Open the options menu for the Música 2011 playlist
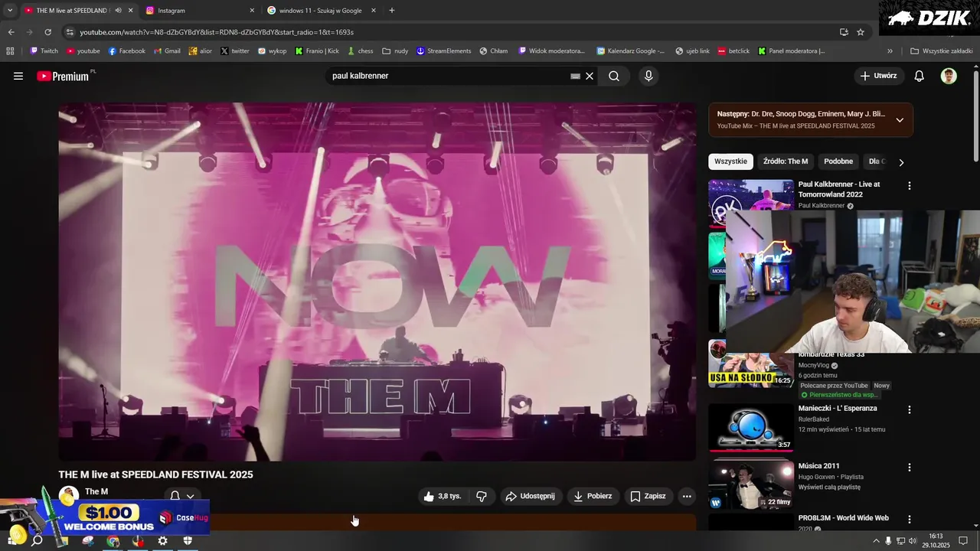980x551 pixels. coord(910,467)
